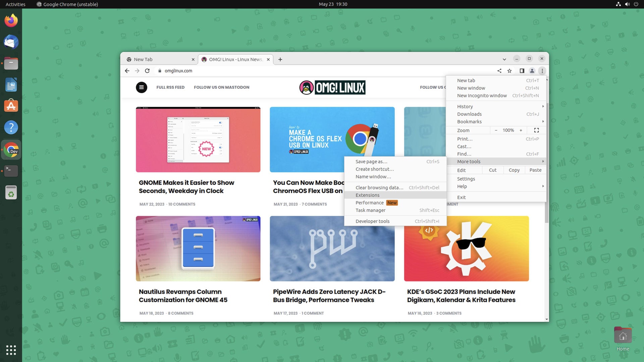Open Terminal from the dock
Viewport: 644px width, 362px height.
[11, 171]
